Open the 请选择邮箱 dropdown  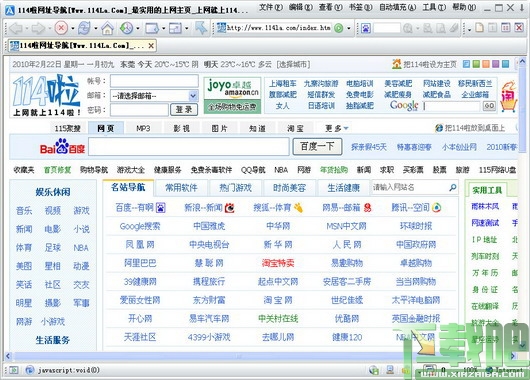tap(193, 96)
